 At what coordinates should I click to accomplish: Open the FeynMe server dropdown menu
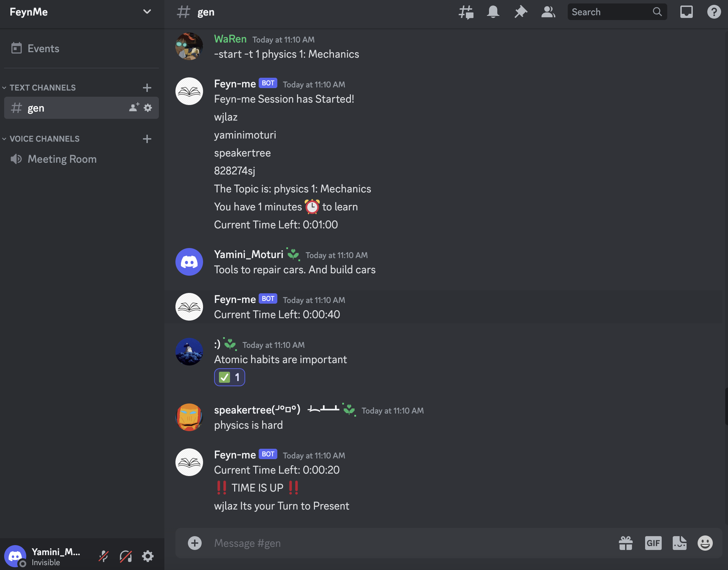click(147, 12)
